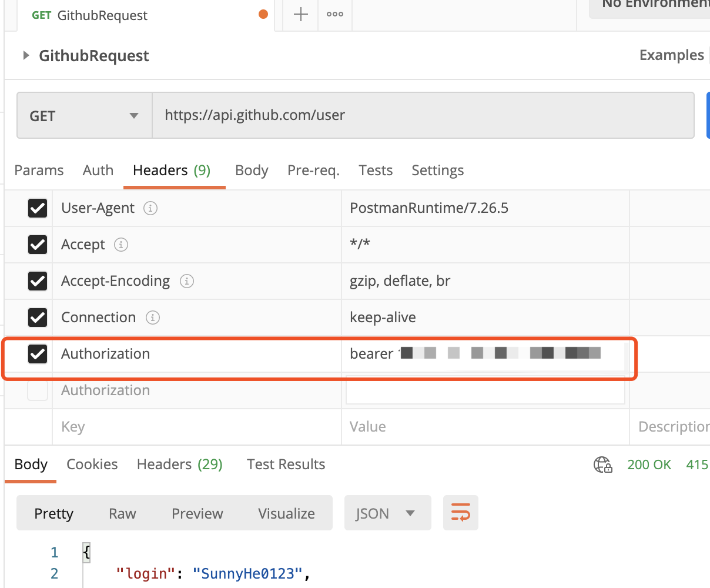The height and width of the screenshot is (588, 710).
Task: Click info icon next to Accept-Encoding
Action: click(x=186, y=281)
